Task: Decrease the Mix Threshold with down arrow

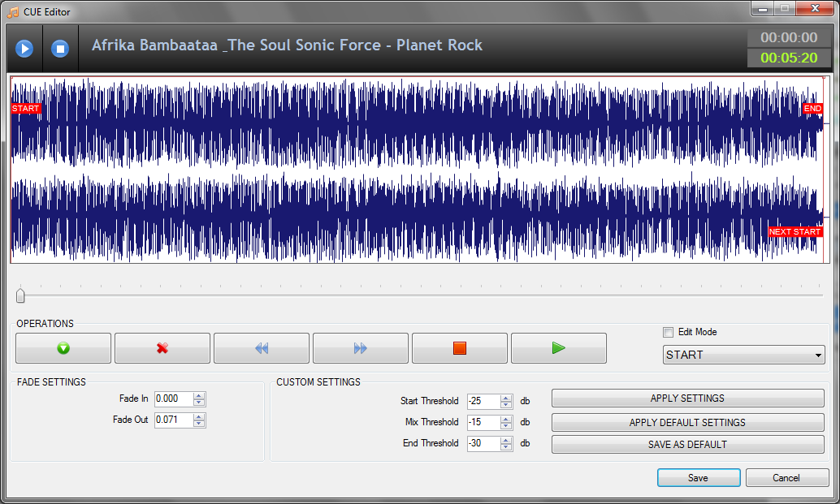Action: point(506,425)
